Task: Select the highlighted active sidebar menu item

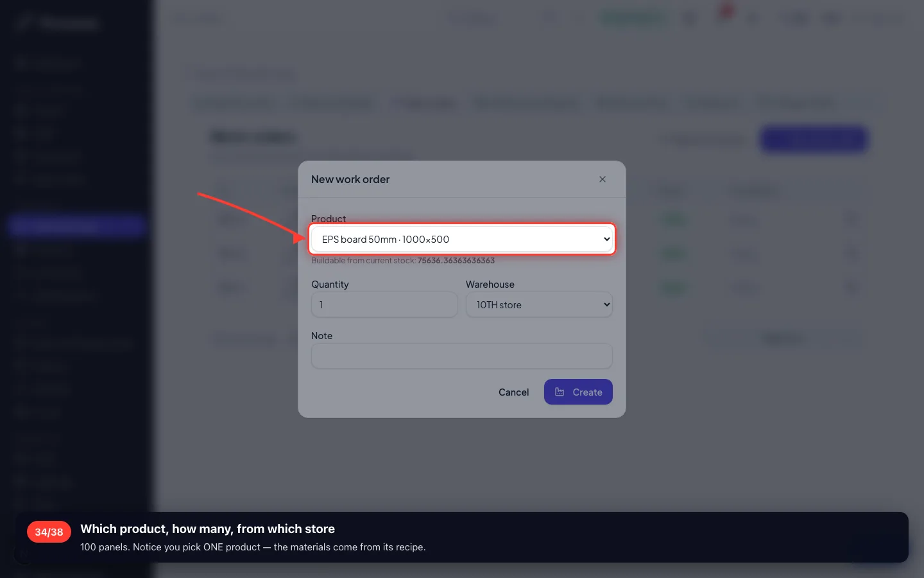Action: point(78,226)
